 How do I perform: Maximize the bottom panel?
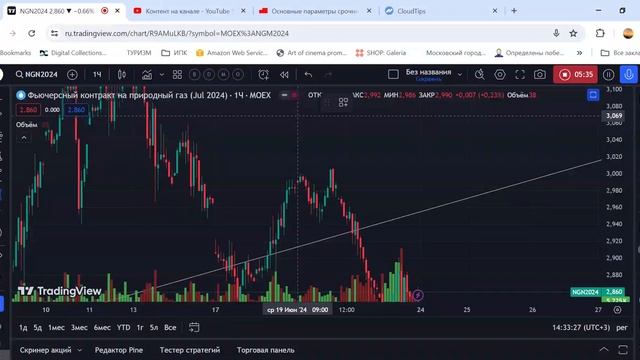(x=623, y=349)
